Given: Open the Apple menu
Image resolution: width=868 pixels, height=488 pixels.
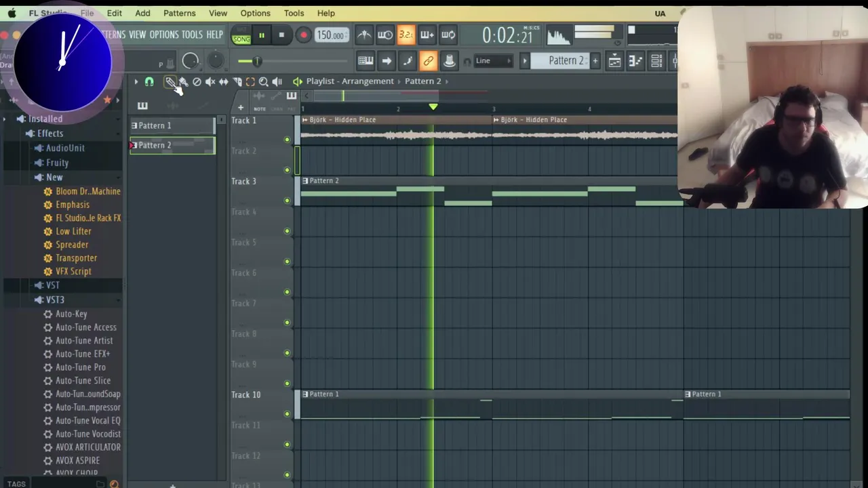Looking at the screenshot, I should pos(12,13).
